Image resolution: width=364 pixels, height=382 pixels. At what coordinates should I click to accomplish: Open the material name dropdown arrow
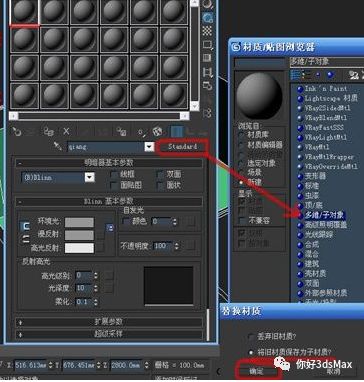point(150,147)
